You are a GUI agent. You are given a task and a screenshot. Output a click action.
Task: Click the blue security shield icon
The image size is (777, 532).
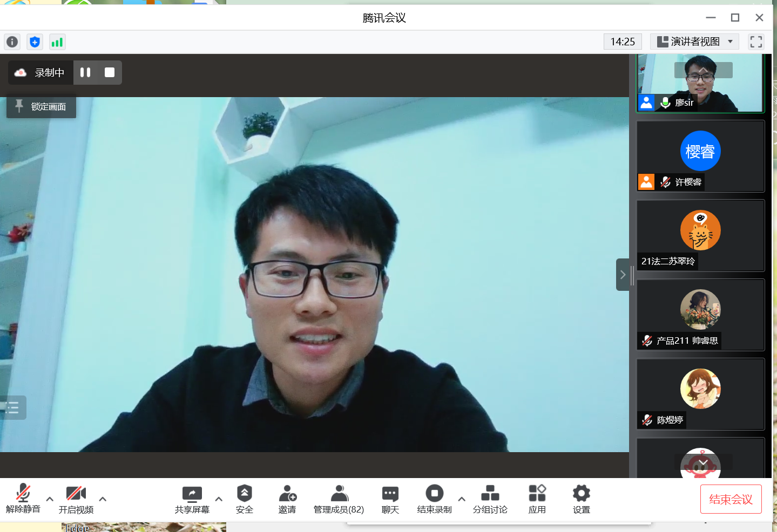coord(35,42)
